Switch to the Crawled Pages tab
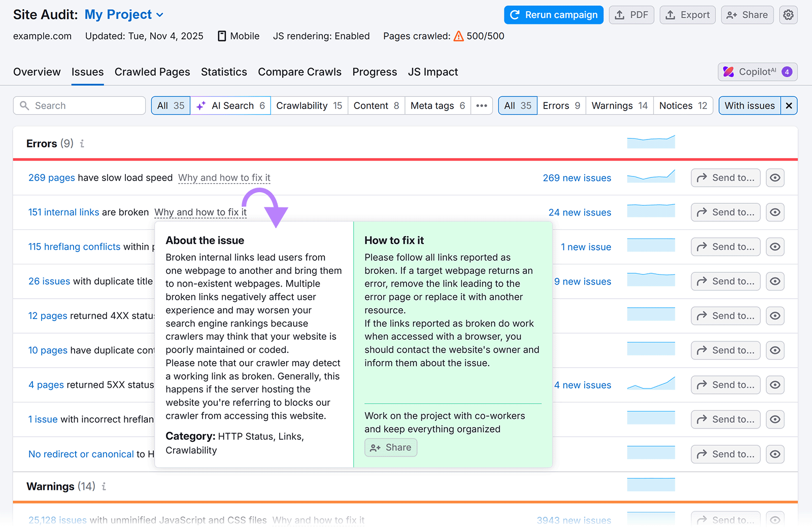812x532 pixels. click(x=152, y=72)
